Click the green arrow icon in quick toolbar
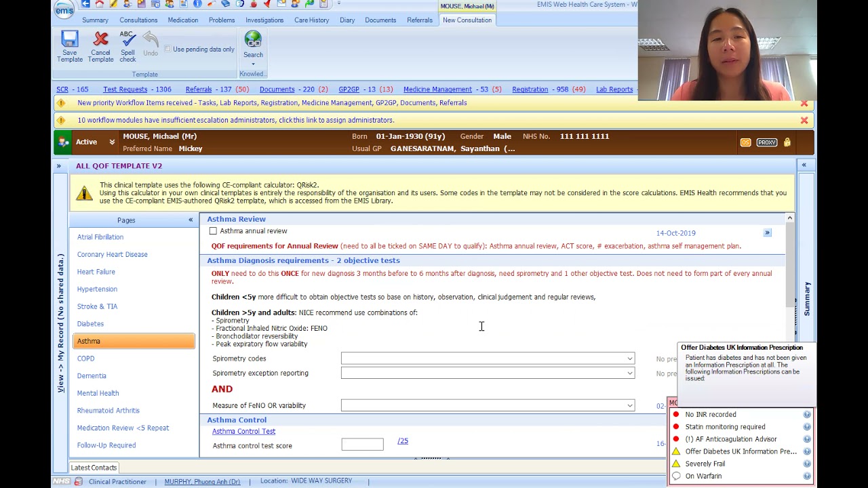This screenshot has width=868, height=488. (x=309, y=4)
